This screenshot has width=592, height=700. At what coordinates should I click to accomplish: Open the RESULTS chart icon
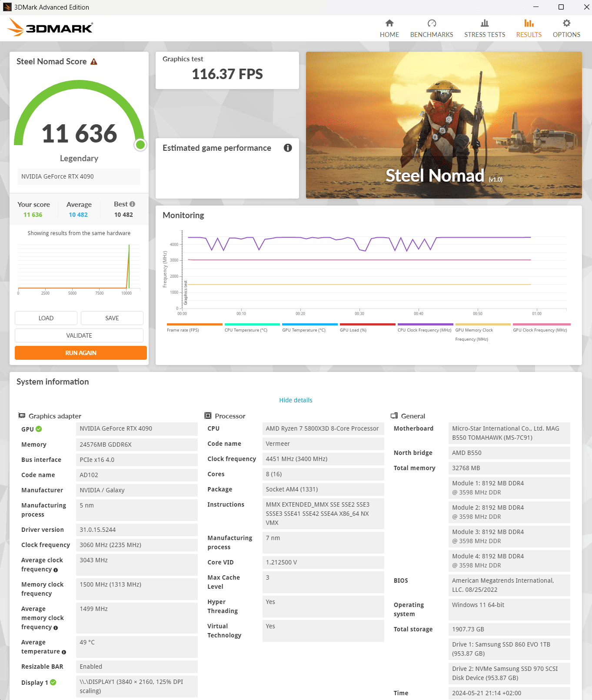click(x=529, y=23)
